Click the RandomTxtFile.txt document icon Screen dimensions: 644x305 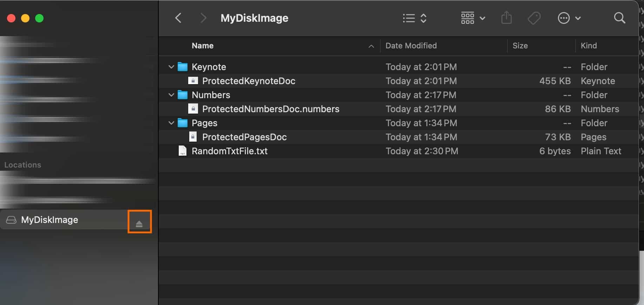tap(183, 151)
